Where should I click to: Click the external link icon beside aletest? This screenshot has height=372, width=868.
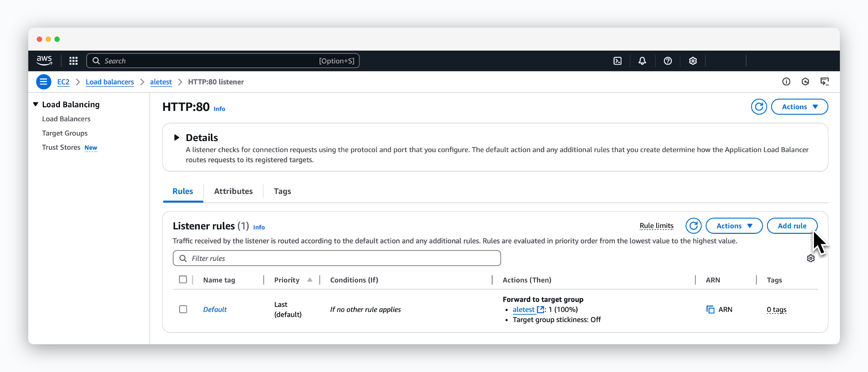click(x=540, y=309)
